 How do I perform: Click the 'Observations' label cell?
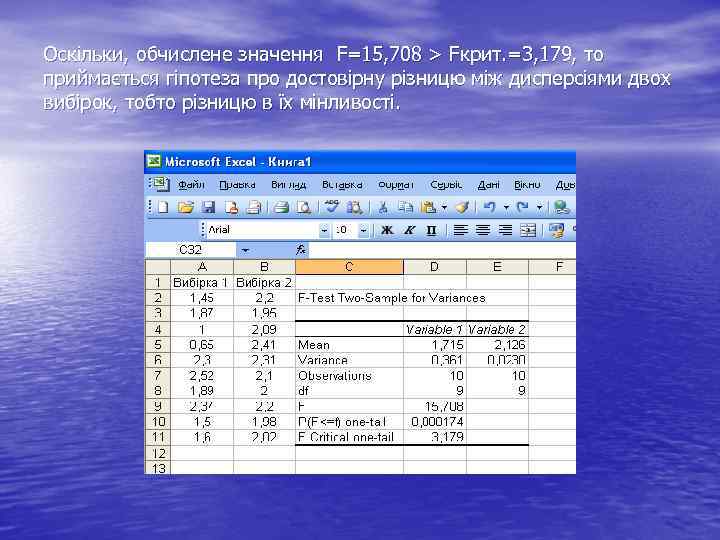[349, 376]
